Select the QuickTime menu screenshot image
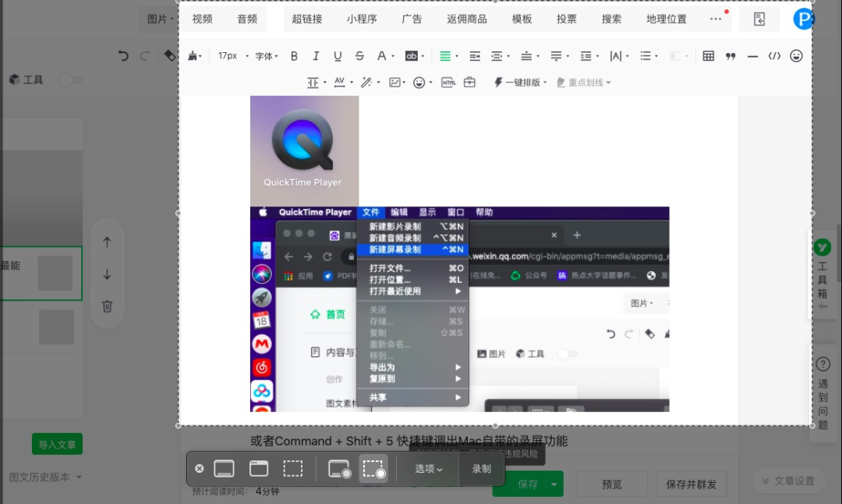 pos(460,309)
